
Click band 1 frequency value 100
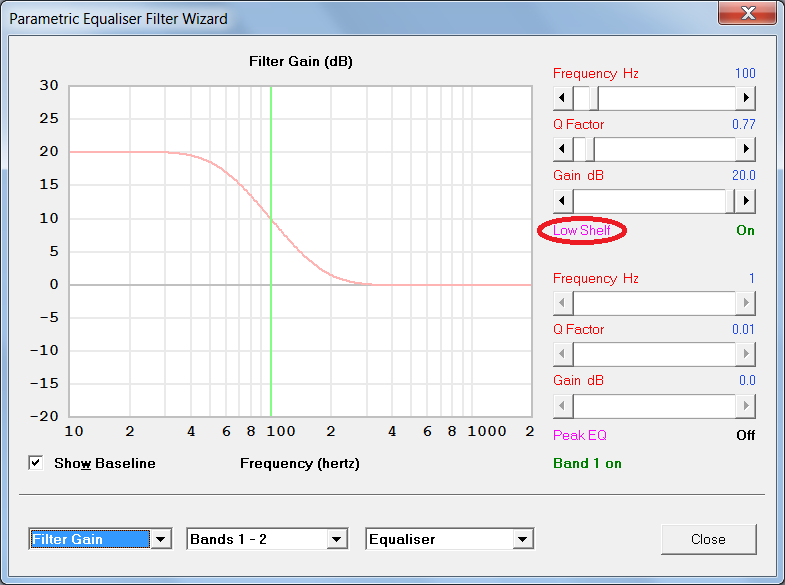point(745,73)
